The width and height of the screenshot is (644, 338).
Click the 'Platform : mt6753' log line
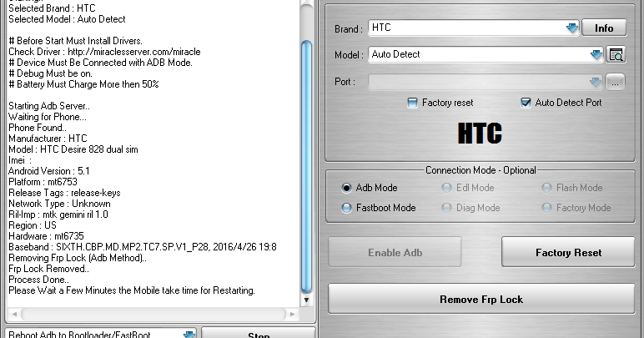(x=43, y=182)
